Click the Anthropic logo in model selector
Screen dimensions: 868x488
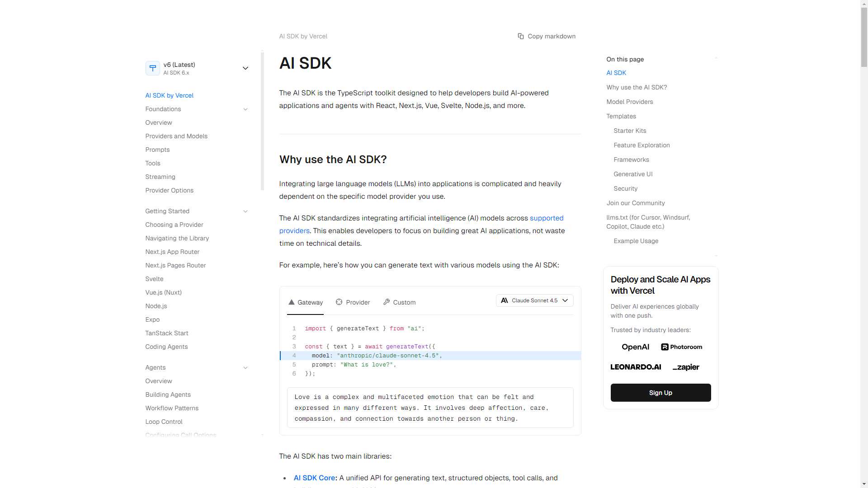[x=505, y=300]
